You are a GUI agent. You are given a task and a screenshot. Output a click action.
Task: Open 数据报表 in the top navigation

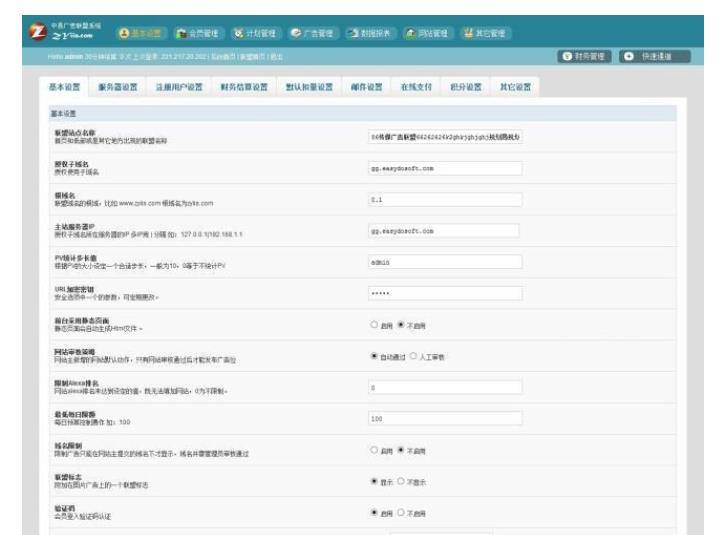(x=370, y=33)
